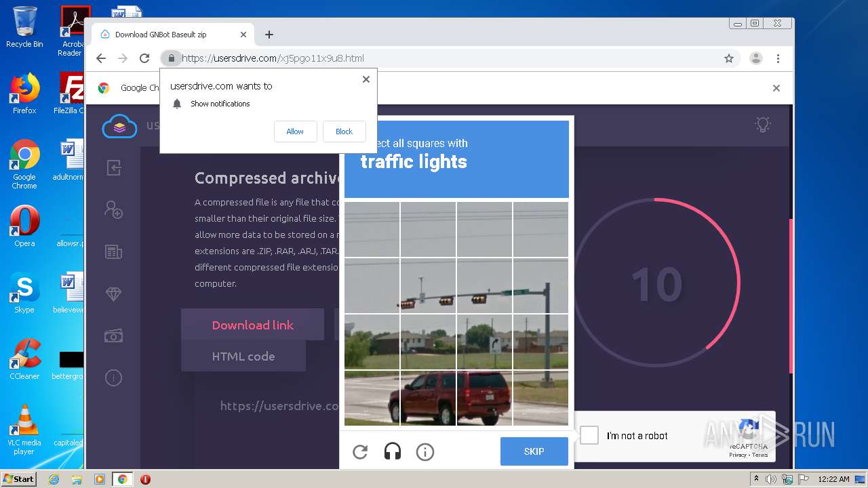Click the usersdrive download URL field

(x=279, y=406)
